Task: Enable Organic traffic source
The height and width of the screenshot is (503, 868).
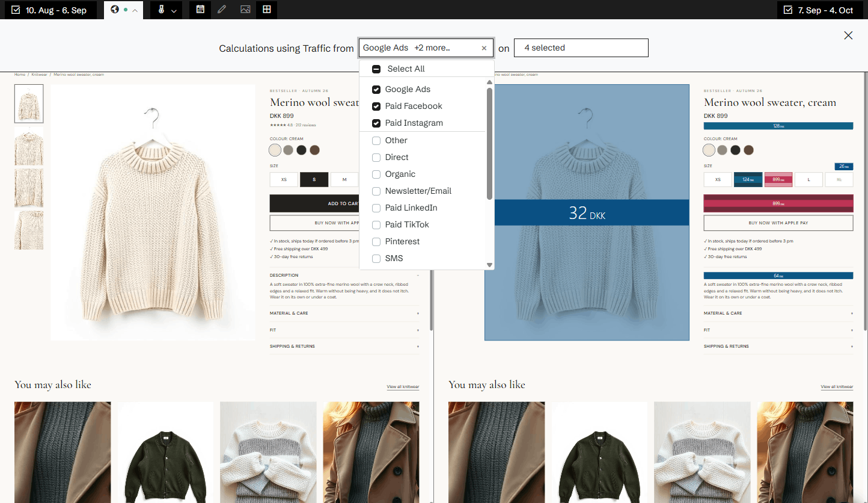Action: tap(376, 174)
